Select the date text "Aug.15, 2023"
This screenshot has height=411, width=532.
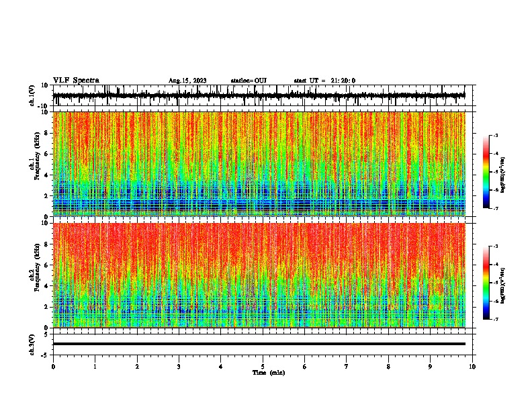(x=187, y=81)
